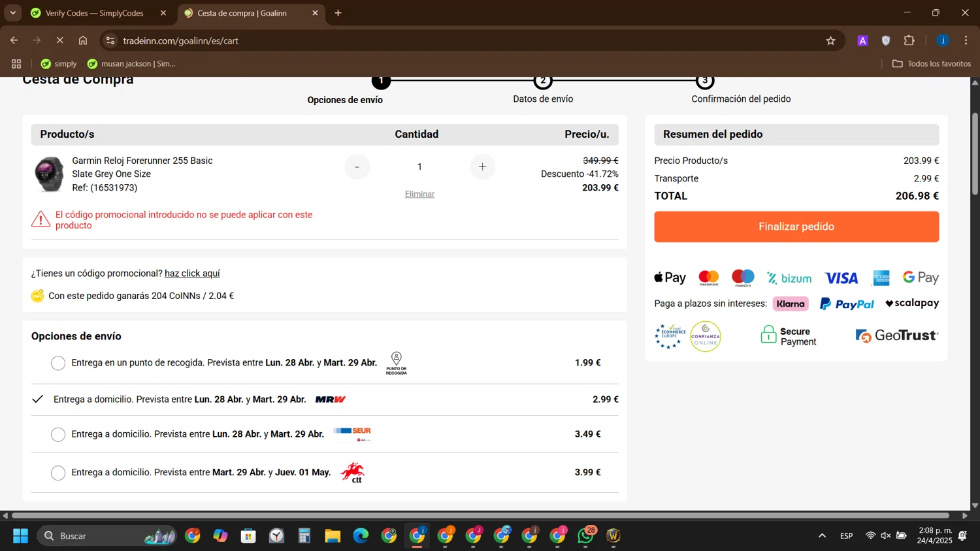Click the MRW carrier logo
Viewport: 980px width, 551px height.
coord(331,399)
